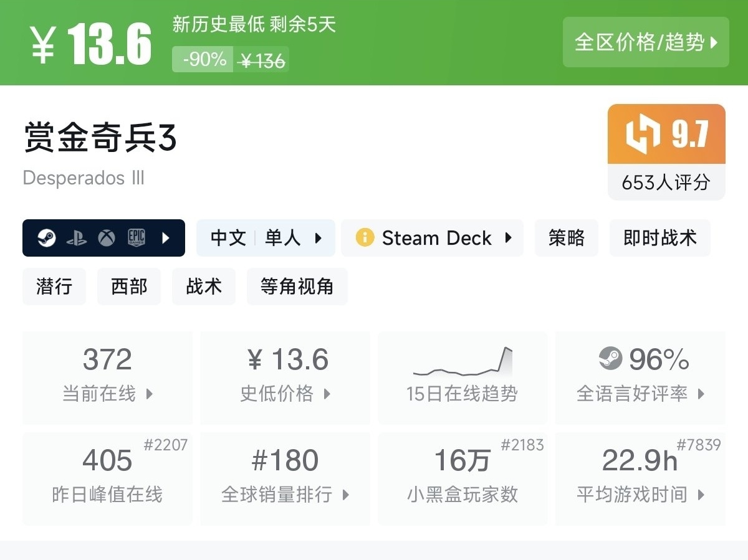This screenshot has height=560, width=748.
Task: Click the Epic Games platform icon
Action: [137, 238]
